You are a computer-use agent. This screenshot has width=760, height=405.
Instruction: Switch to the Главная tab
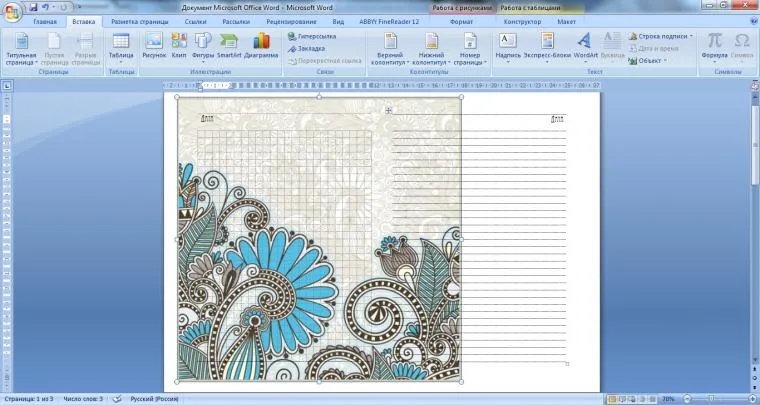point(45,22)
